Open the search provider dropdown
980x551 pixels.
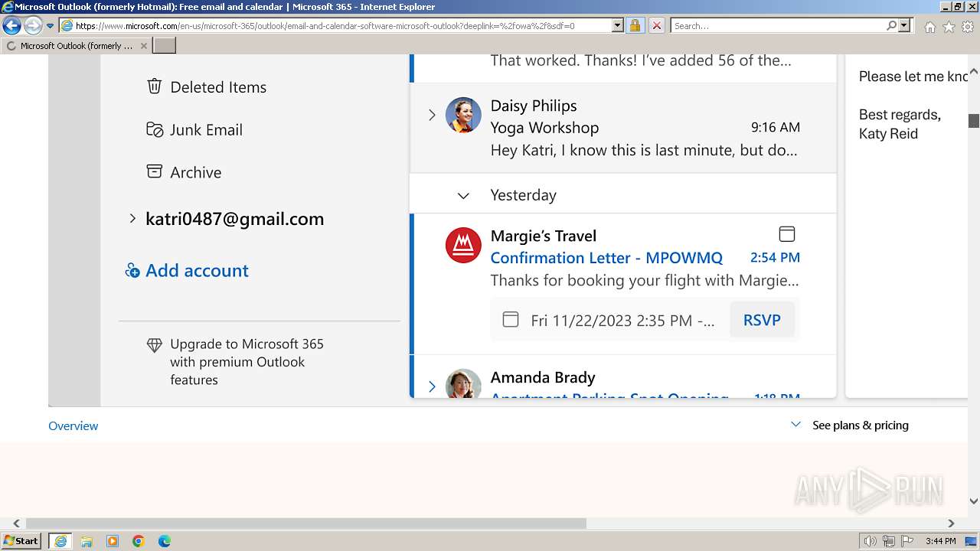coord(905,26)
